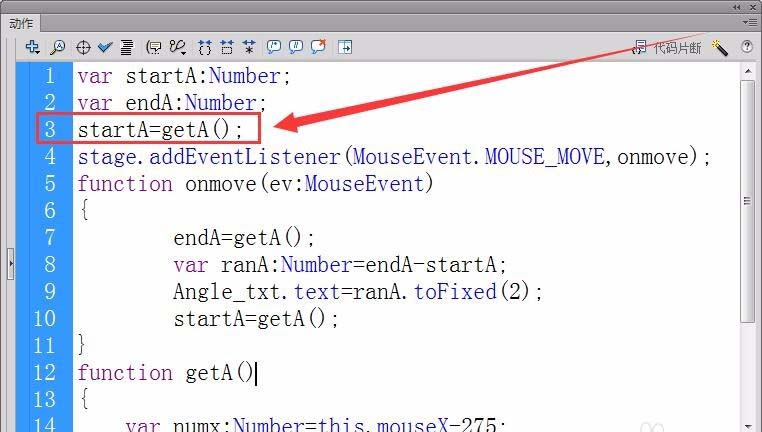The height and width of the screenshot is (432, 762).
Task: Place cursor in 'var startA:Number;' line
Action: pos(184,76)
